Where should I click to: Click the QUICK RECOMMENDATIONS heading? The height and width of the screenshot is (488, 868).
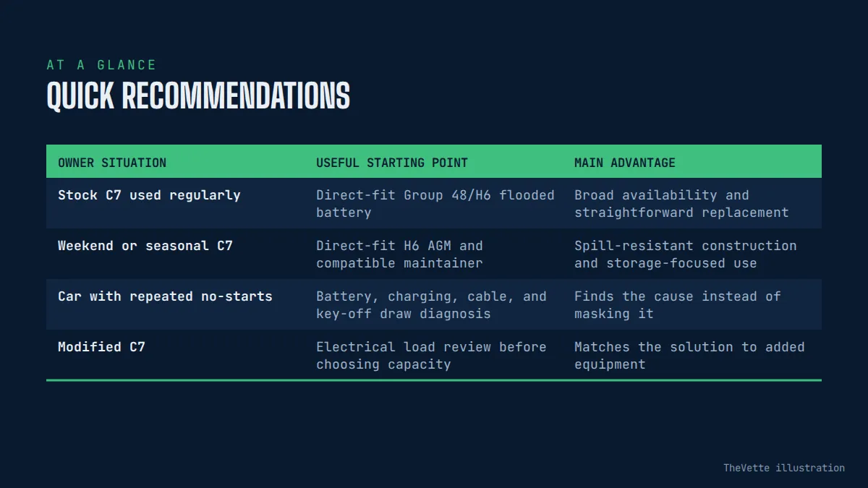198,96
